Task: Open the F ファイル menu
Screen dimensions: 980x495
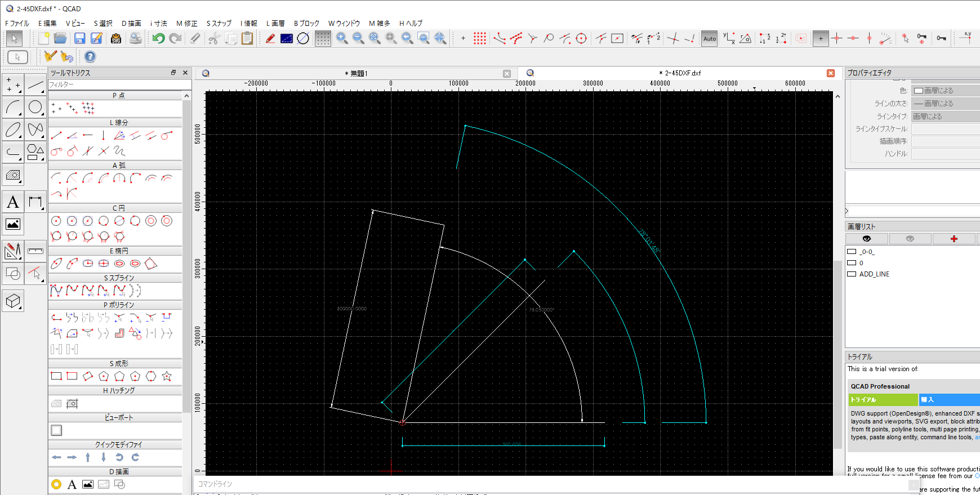Action: click(x=17, y=23)
